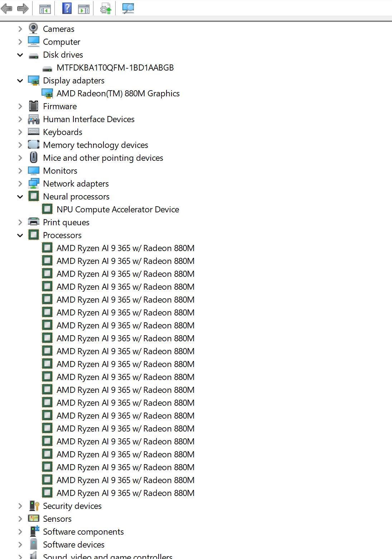Collapse the Disk drives category
The width and height of the screenshot is (392, 559).
20,55
